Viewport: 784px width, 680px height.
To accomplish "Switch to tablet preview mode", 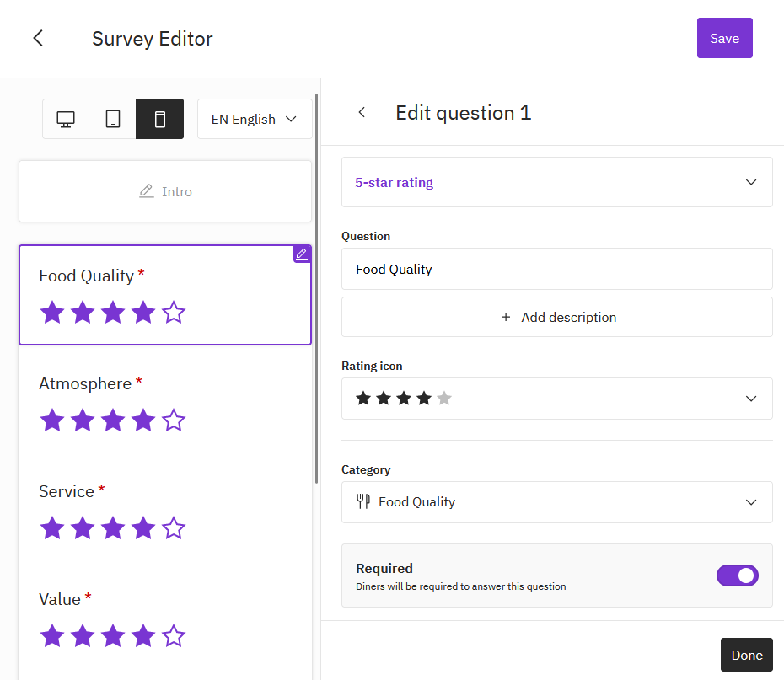I will [x=113, y=119].
